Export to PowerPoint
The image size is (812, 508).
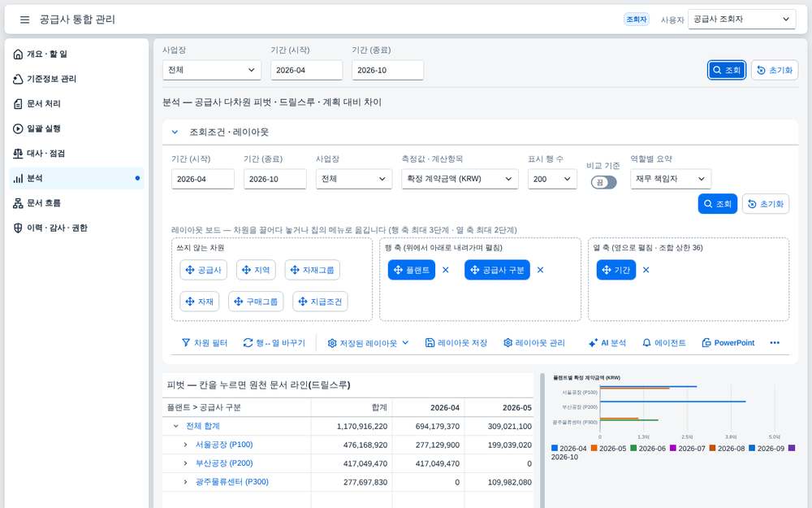(728, 343)
